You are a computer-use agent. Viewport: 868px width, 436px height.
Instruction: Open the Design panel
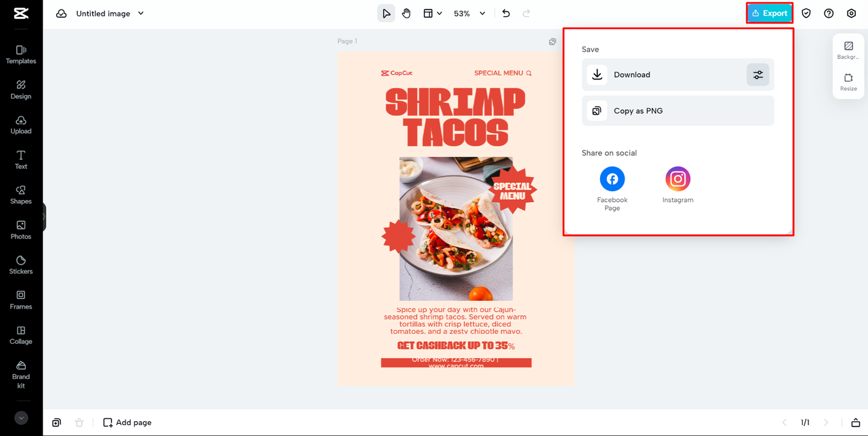click(21, 90)
